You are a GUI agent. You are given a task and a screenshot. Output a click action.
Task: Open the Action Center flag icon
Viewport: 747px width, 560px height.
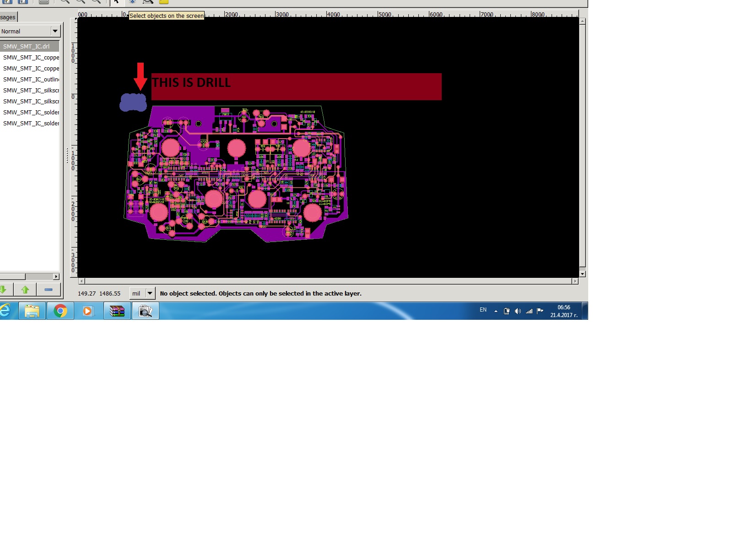click(x=540, y=311)
